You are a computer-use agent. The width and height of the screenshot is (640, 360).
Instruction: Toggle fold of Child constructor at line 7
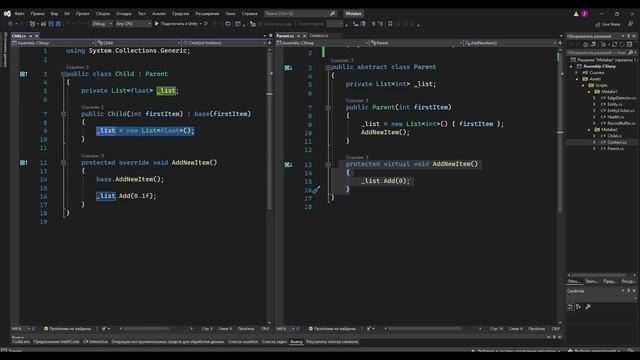click(x=63, y=114)
